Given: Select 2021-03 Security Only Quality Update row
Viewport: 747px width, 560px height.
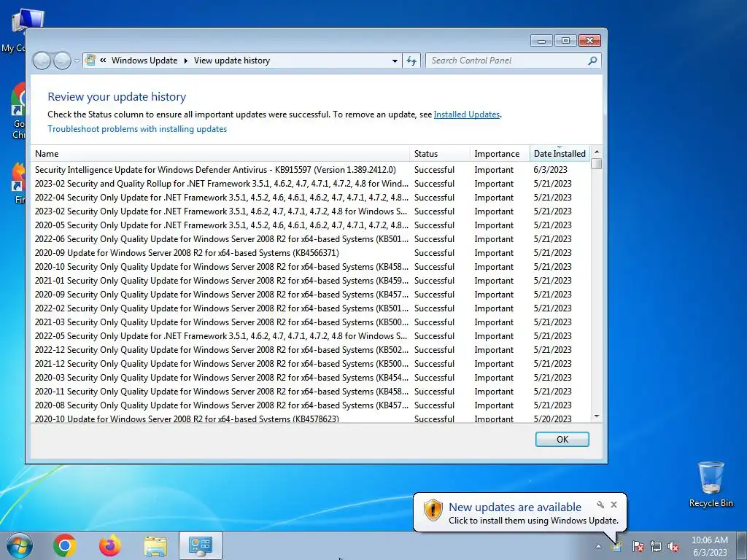Looking at the screenshot, I should [x=311, y=322].
